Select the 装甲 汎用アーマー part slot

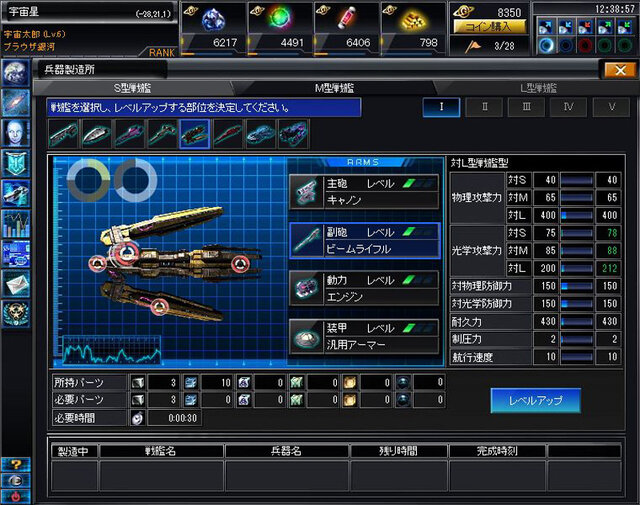364,336
